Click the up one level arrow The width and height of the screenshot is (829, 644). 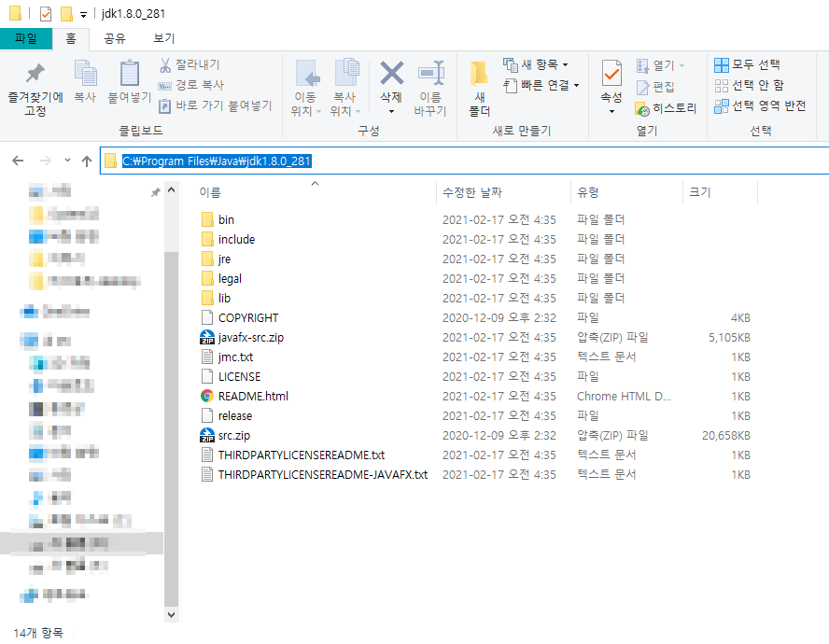[x=87, y=161]
